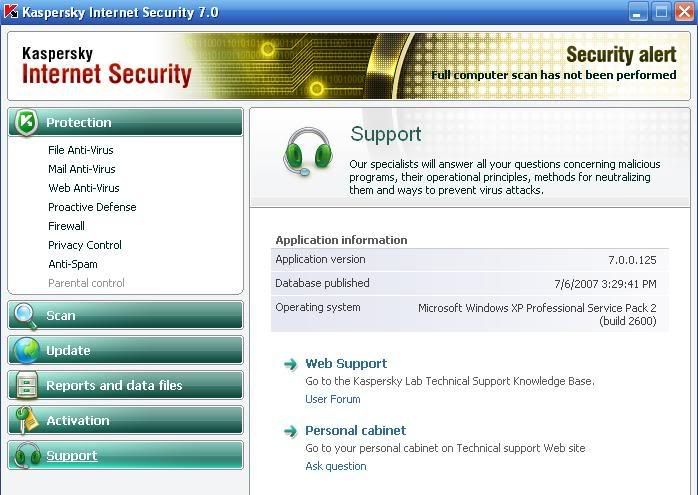The image size is (698, 495).
Task: Open the Web Support heading link
Action: [x=346, y=364]
